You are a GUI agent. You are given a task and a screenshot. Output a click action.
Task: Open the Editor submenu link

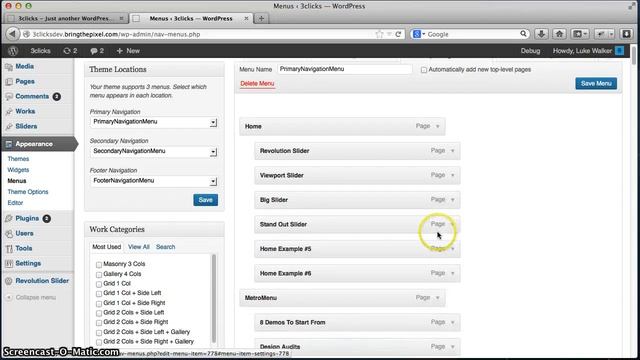tap(15, 203)
